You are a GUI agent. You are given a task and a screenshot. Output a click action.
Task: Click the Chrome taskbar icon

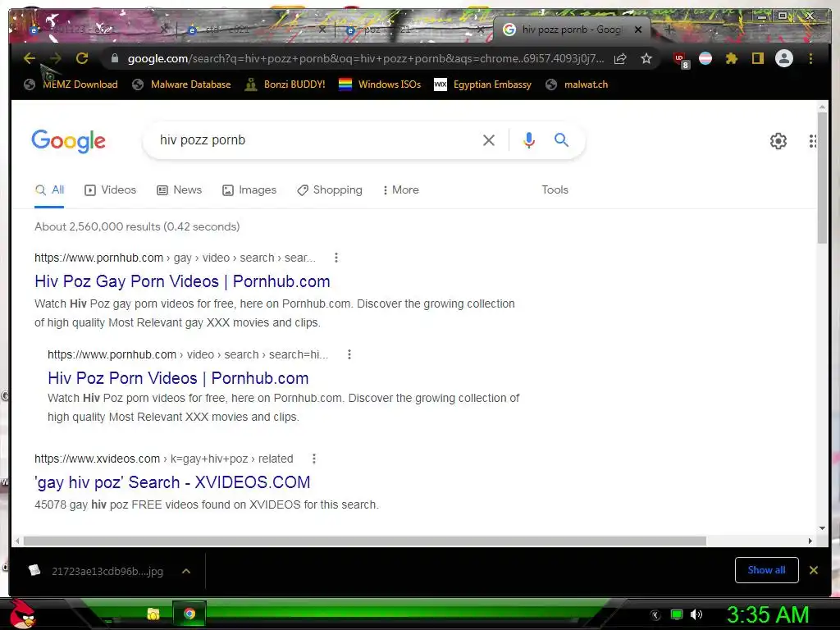click(x=189, y=614)
